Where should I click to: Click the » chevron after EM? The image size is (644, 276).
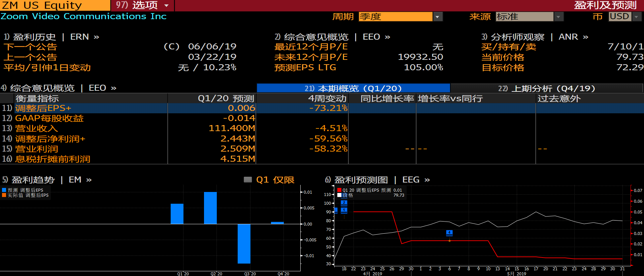89,180
